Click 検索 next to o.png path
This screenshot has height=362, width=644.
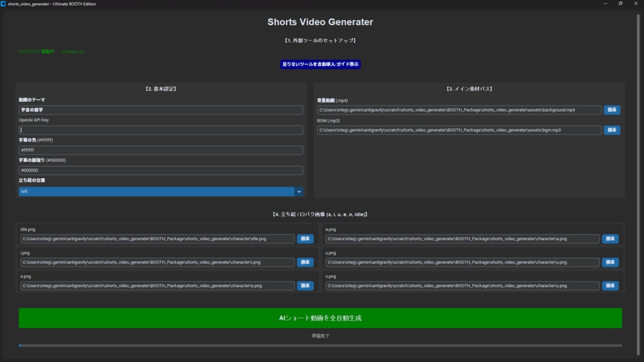click(x=609, y=285)
